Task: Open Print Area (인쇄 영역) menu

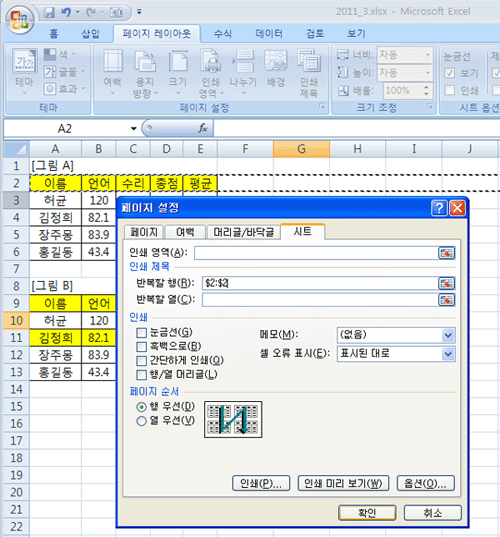Action: 210,73
